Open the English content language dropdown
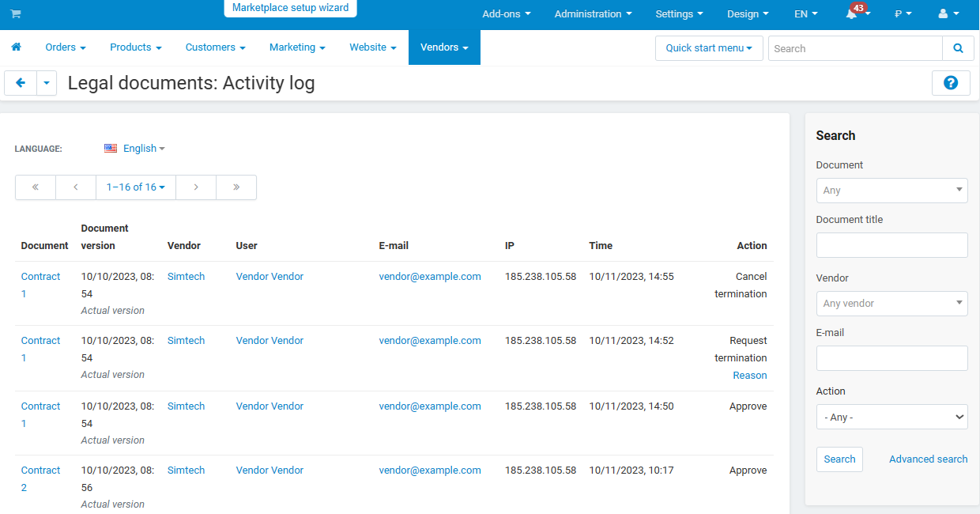This screenshot has width=980, height=514. click(x=144, y=149)
